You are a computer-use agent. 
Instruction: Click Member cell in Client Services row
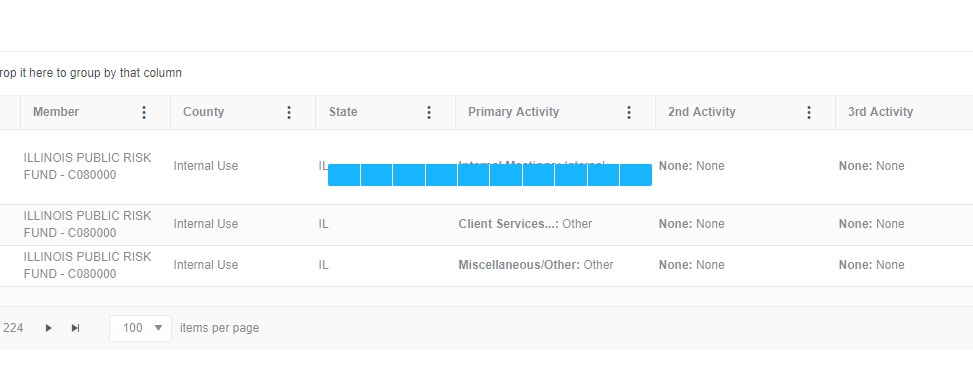pyautogui.click(x=87, y=224)
